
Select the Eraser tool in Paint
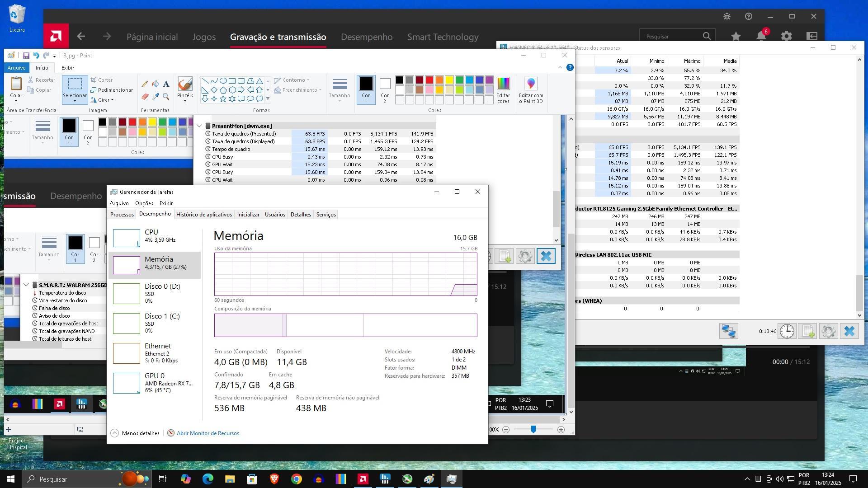(x=145, y=96)
